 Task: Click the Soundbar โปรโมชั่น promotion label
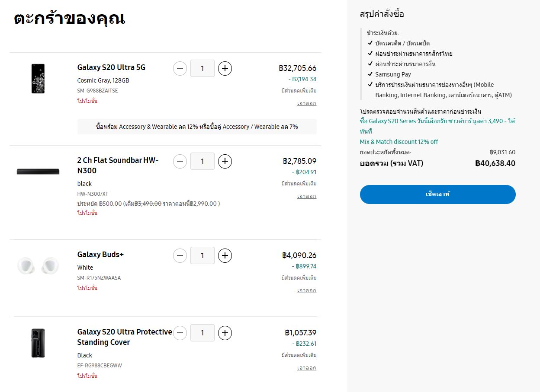(x=87, y=213)
